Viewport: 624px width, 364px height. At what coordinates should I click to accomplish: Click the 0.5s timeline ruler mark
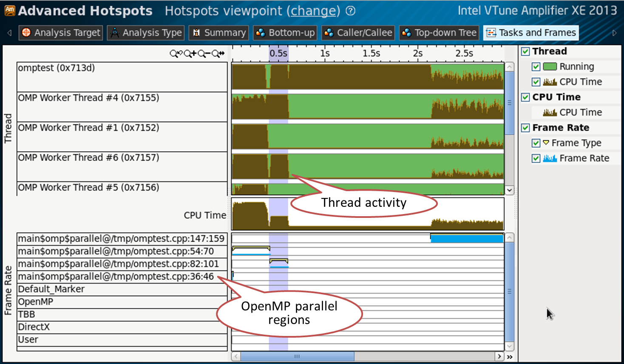pos(278,54)
